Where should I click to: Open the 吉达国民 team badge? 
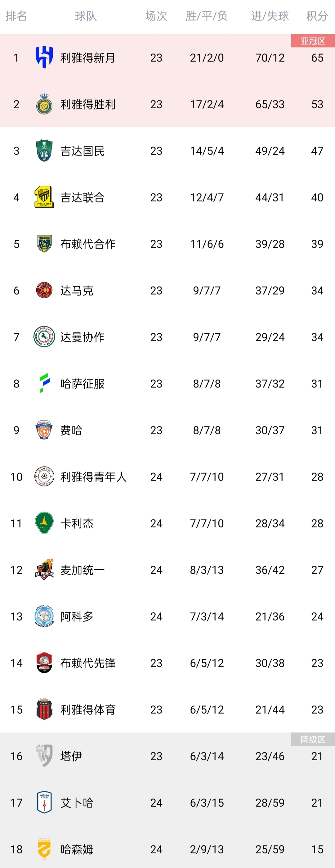(44, 151)
